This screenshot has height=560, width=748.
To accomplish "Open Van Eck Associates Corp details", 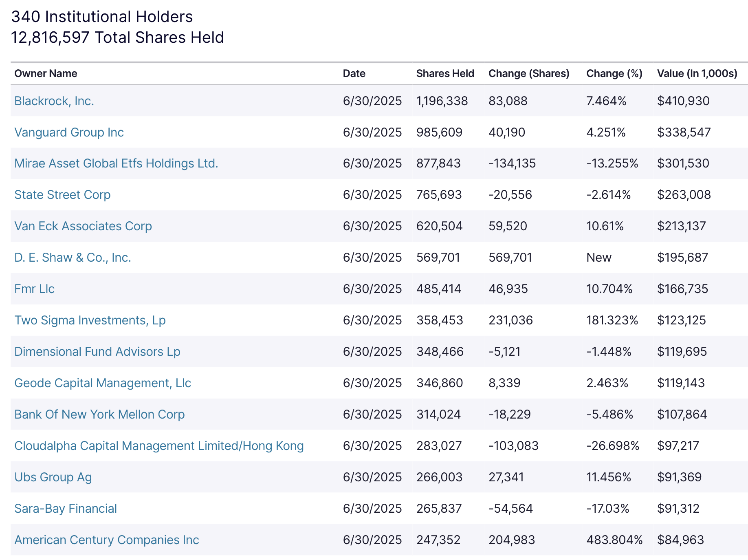I will (x=83, y=226).
